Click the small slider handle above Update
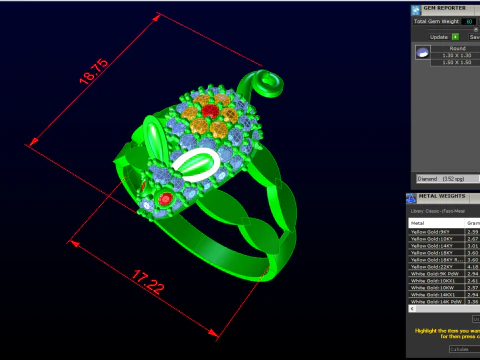480x360 pixels. click(476, 29)
